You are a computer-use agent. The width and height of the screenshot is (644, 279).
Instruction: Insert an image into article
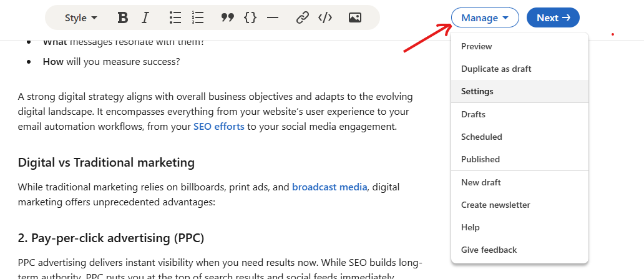(x=355, y=17)
